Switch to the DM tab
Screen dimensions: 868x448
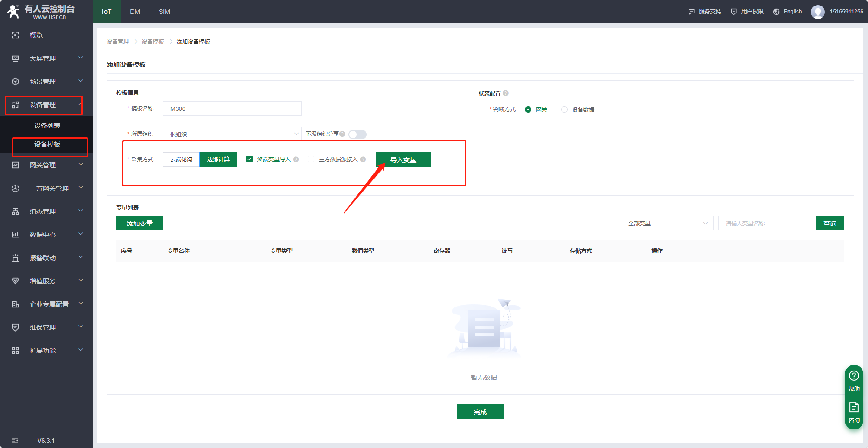click(135, 12)
